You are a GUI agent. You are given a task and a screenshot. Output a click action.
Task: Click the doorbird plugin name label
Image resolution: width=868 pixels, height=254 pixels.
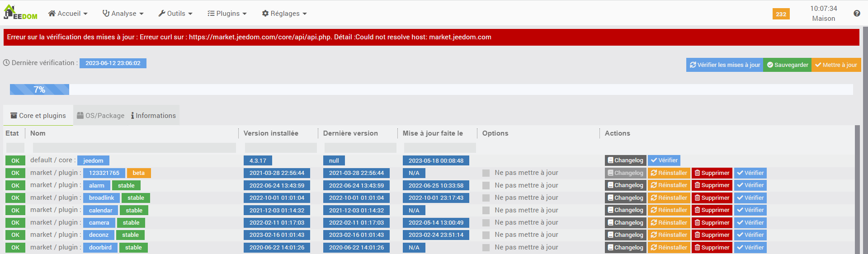(100, 248)
